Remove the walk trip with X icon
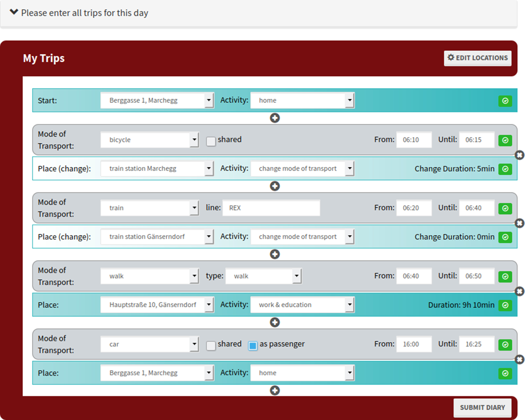This screenshot has width=525, height=420. [519, 292]
